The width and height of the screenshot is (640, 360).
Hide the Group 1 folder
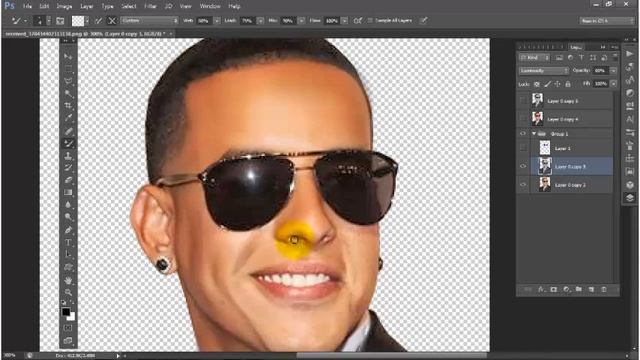point(523,133)
